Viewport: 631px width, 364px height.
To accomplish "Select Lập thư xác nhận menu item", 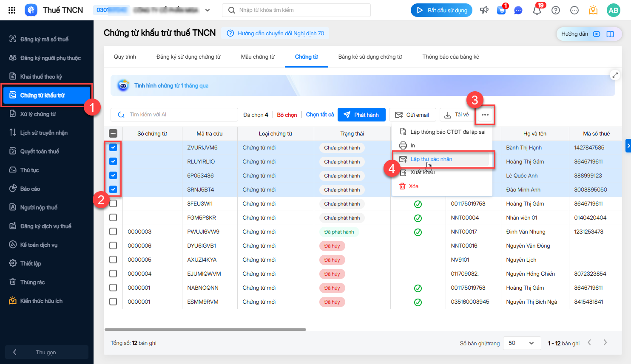I will click(x=431, y=159).
